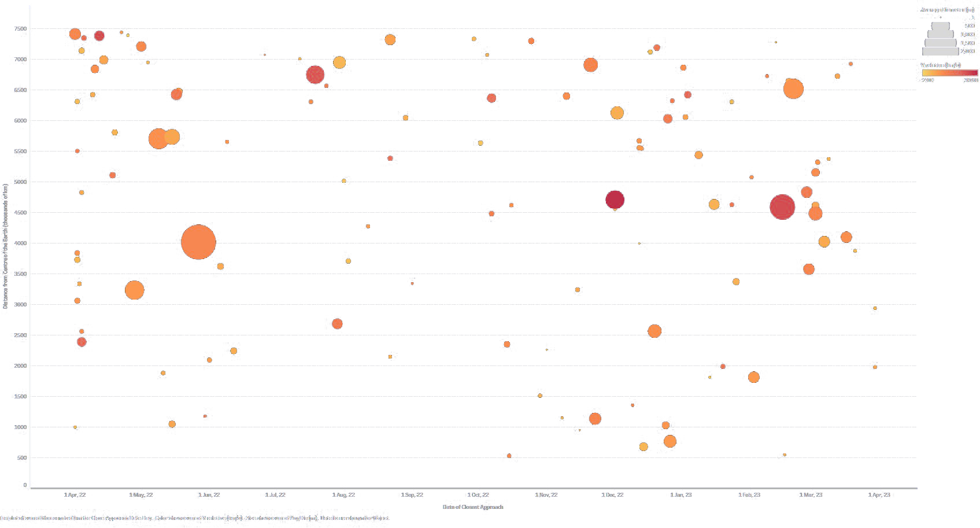
Task: Select the big red bubble near 4600 before 1 Mar 23
Action: [x=782, y=207]
